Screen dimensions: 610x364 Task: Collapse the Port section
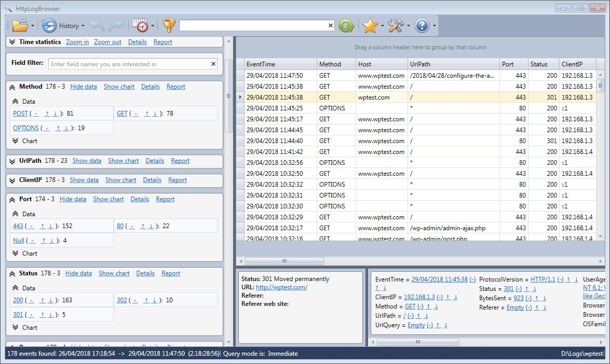[12, 199]
